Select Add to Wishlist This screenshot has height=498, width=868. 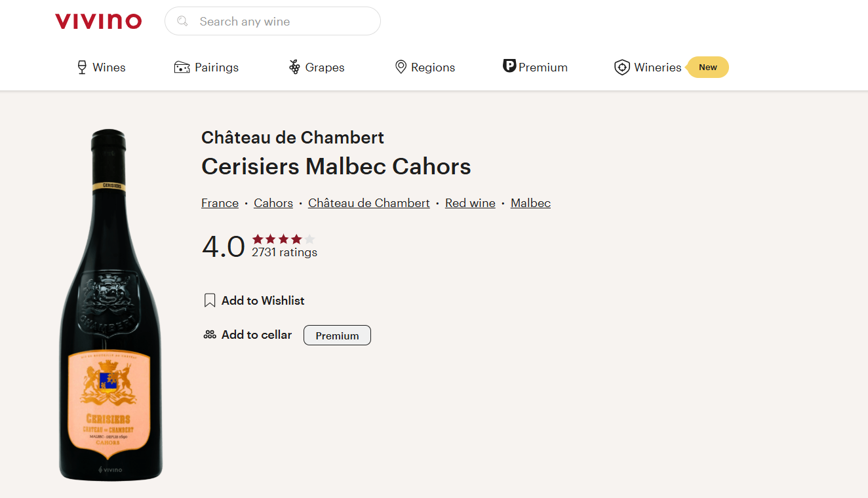coord(263,301)
